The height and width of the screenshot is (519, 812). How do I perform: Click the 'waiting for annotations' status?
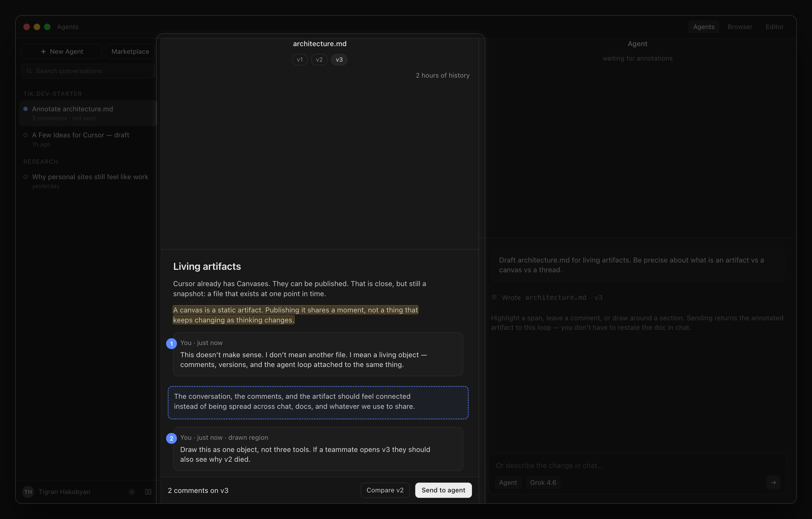coord(637,58)
